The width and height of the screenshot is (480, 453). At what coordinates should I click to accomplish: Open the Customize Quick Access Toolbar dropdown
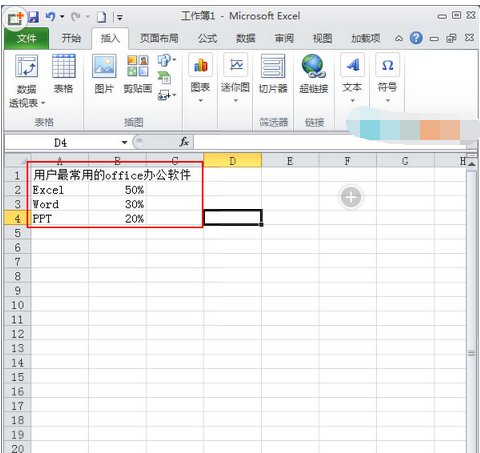tap(120, 17)
